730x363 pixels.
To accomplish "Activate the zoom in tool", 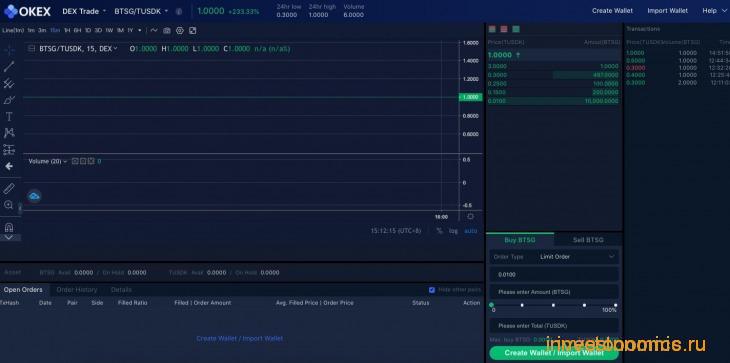I will [9, 205].
